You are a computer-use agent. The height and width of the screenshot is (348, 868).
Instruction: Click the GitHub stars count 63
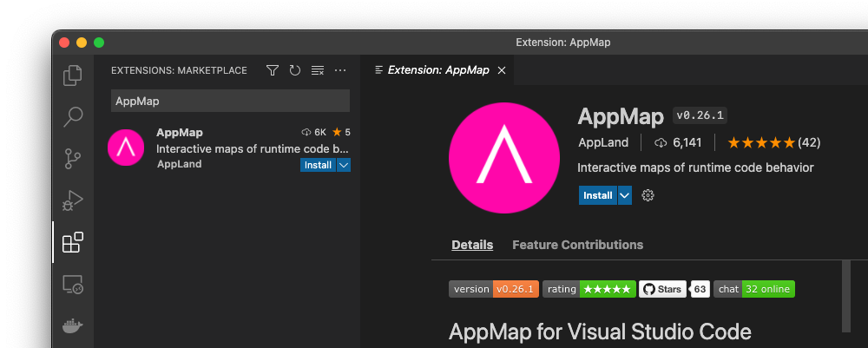(x=700, y=289)
